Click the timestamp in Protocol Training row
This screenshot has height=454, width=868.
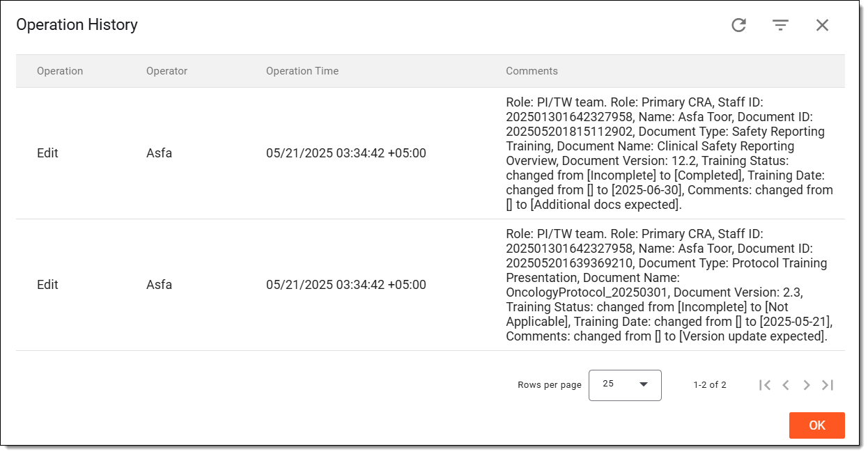coord(346,285)
